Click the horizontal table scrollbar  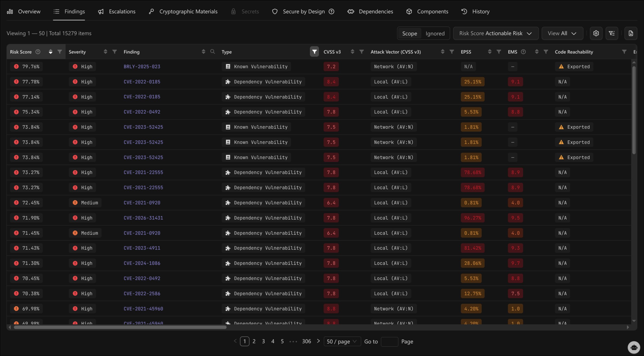coord(120,327)
